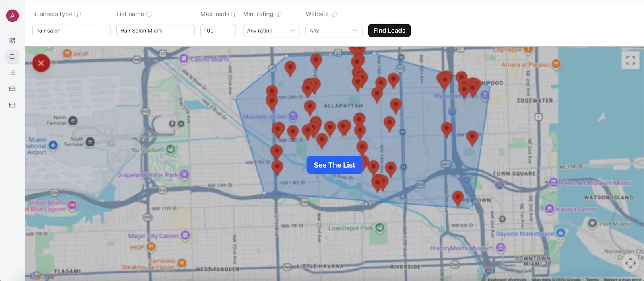Click the South Terminal marker
Image resolution: width=644 pixels, height=281 pixels.
90,142
